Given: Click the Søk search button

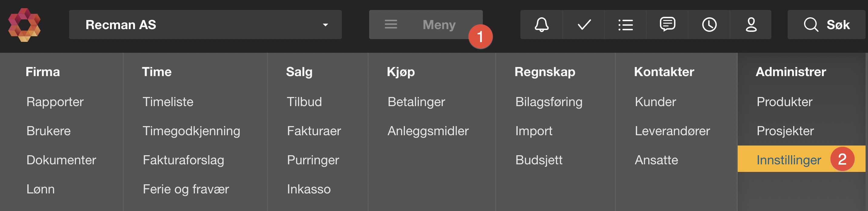Looking at the screenshot, I should 826,25.
